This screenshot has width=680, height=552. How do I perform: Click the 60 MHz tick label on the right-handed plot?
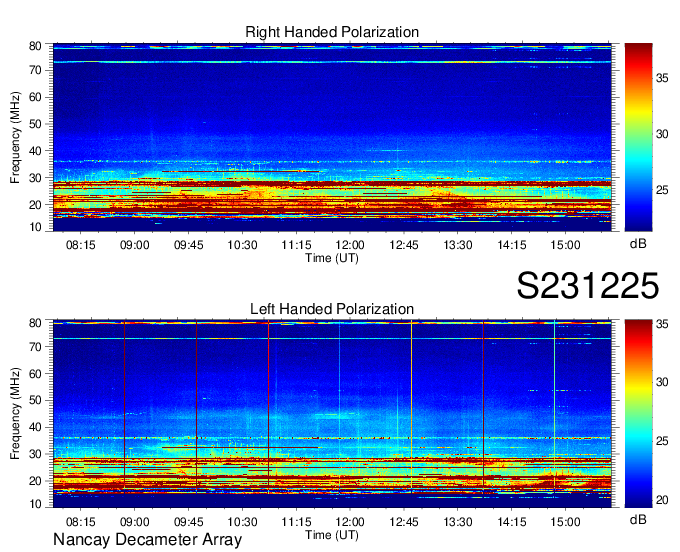point(35,97)
